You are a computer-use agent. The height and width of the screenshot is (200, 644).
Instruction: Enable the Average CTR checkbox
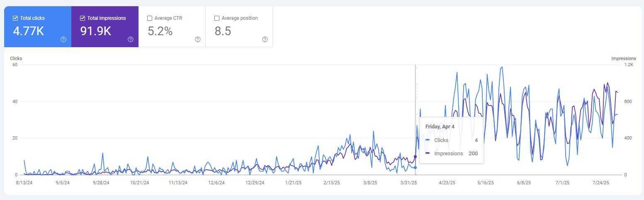pos(150,18)
